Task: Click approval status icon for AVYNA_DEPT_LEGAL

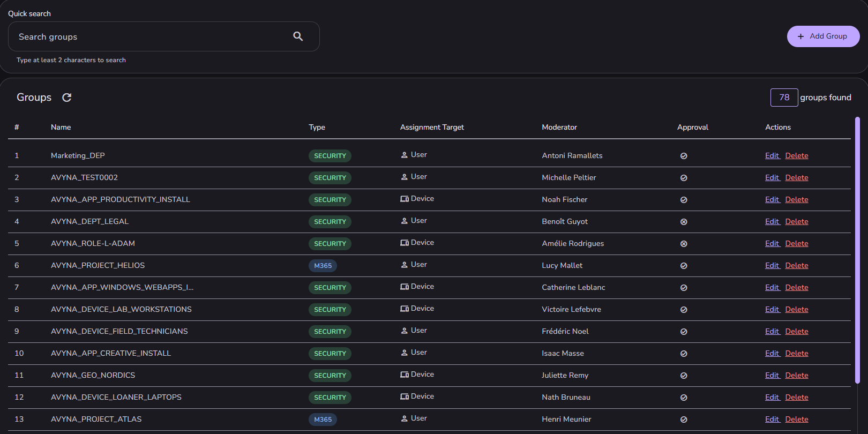Action: (684, 222)
